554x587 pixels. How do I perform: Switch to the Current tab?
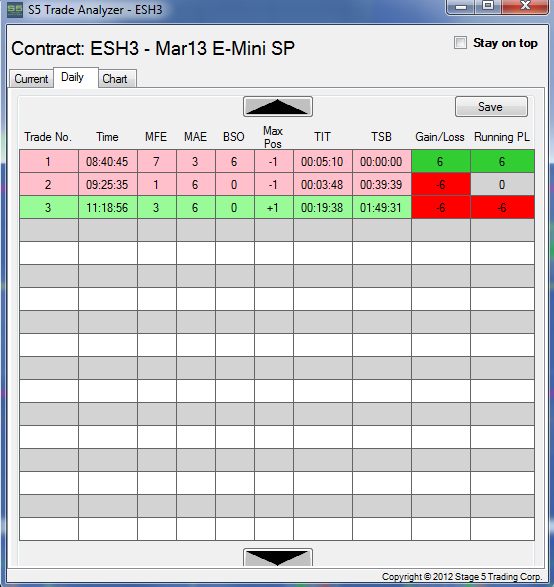31,79
